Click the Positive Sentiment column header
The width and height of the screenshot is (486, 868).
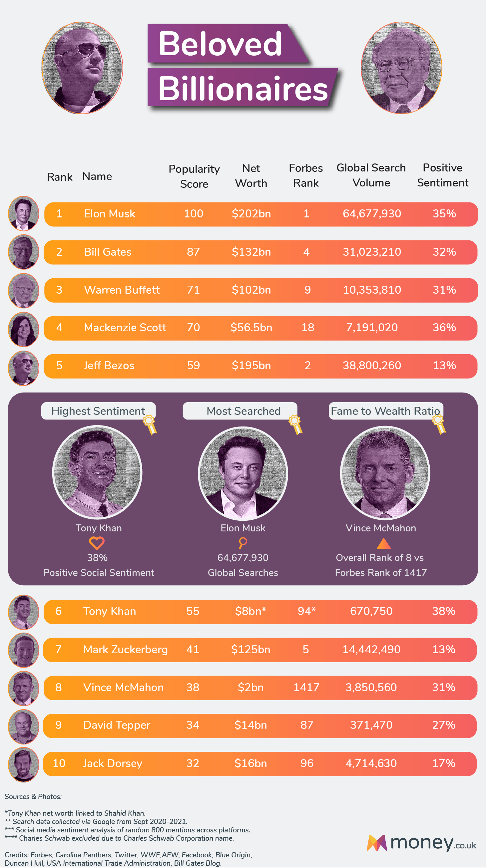442,175
